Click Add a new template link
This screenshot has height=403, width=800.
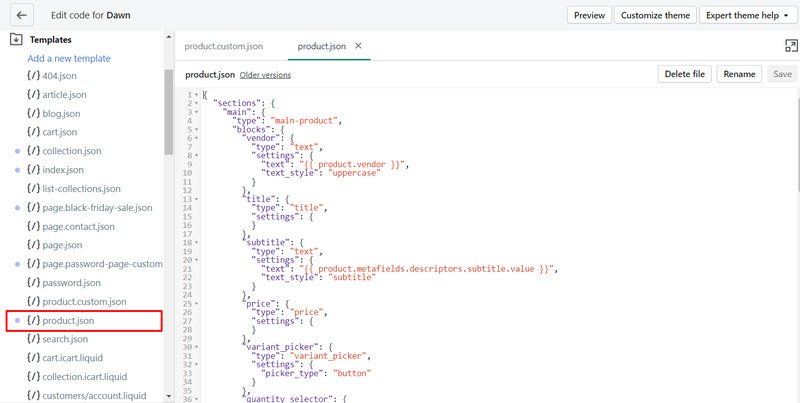tap(69, 59)
